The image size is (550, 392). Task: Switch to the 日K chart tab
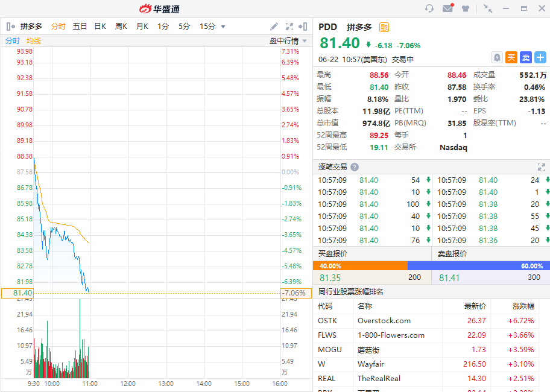(100, 27)
